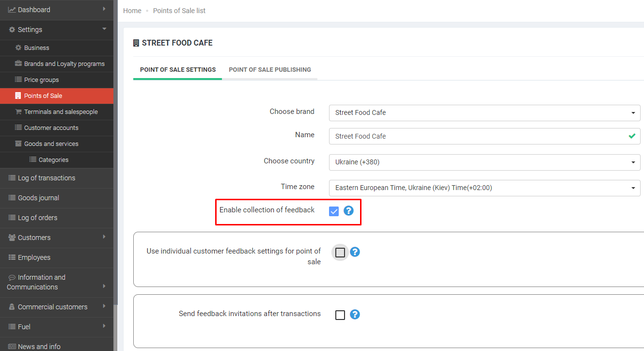This screenshot has width=644, height=351.
Task: Go to Home breadcrumb link
Action: (132, 11)
